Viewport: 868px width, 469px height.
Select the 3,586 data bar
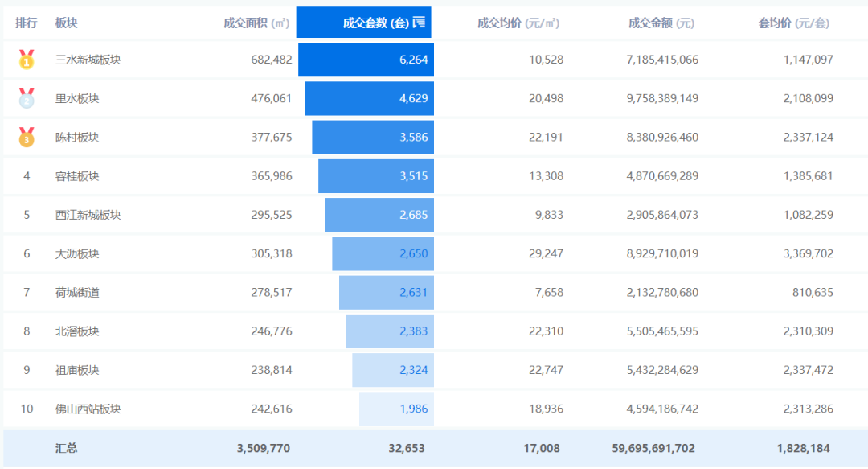coord(373,137)
